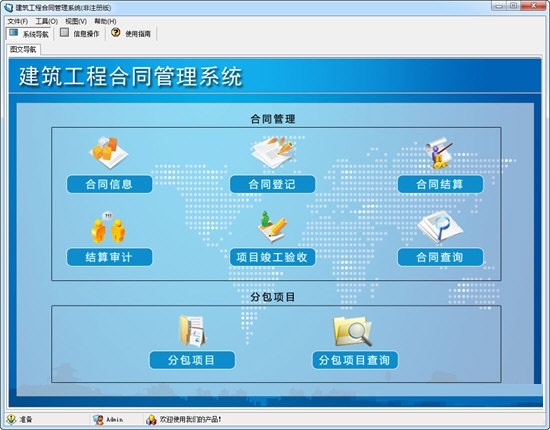Click the question mark 使用指南 toolbar icon
This screenshot has width=550, height=430.
(115, 33)
